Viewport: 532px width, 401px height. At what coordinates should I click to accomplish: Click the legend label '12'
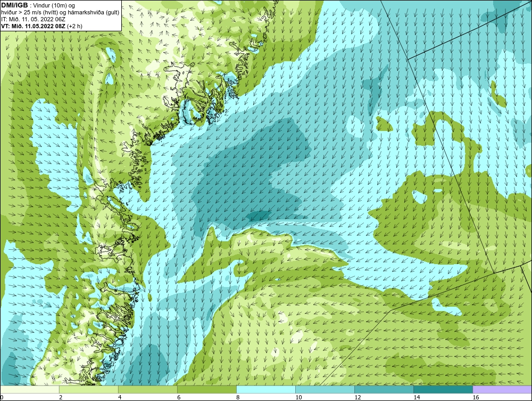(x=358, y=397)
